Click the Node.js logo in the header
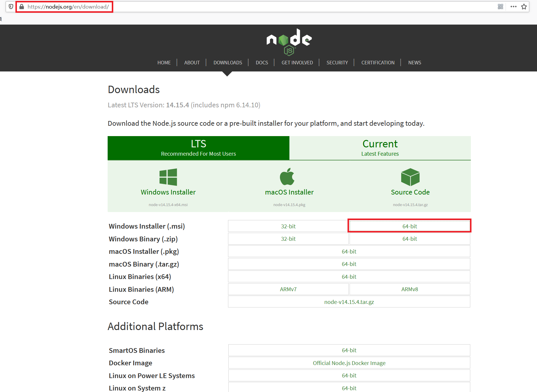Image resolution: width=537 pixels, height=392 pixels. pyautogui.click(x=289, y=42)
